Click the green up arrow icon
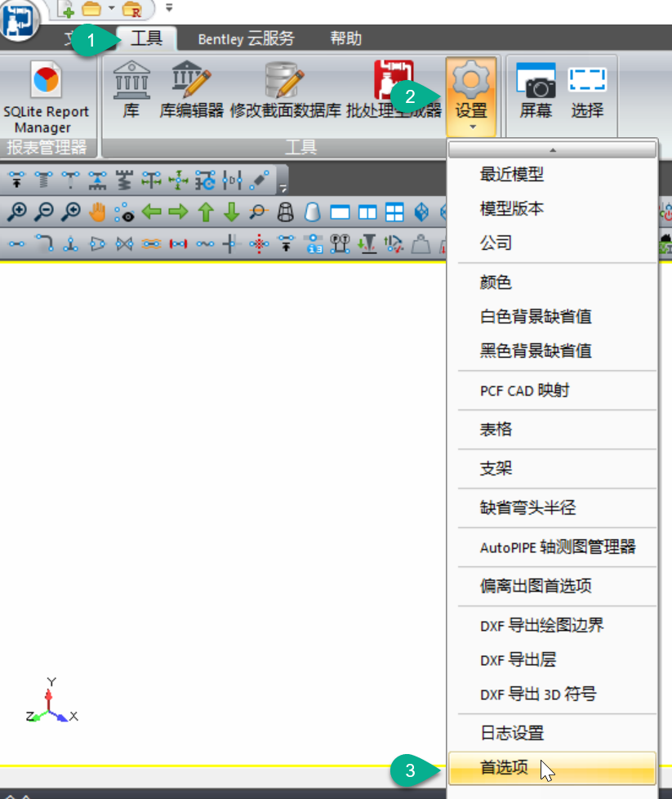This screenshot has width=672, height=799. (206, 212)
